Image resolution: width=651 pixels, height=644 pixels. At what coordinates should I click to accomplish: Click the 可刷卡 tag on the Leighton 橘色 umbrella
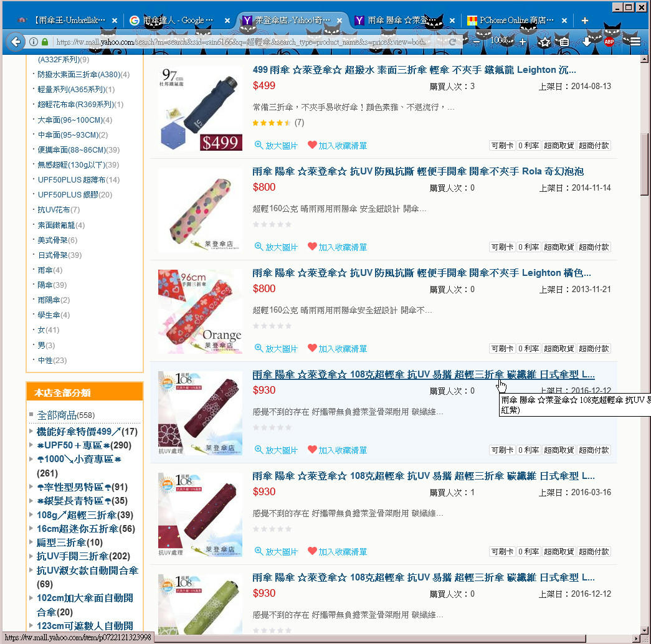point(502,348)
